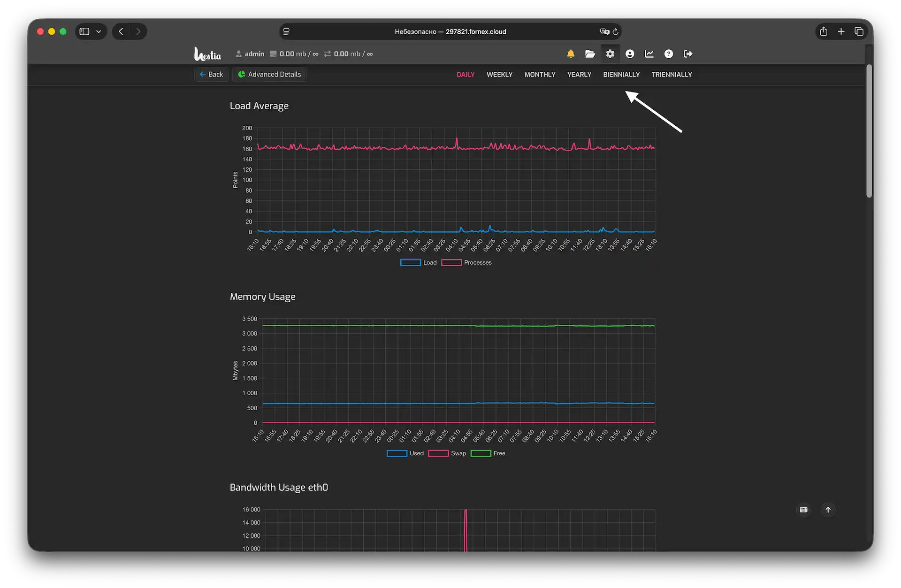Click the admin user label
The width and height of the screenshot is (901, 588).
click(250, 54)
